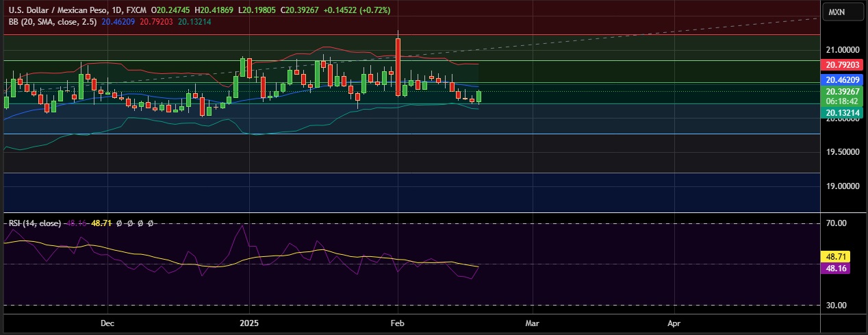Click the yellow 48.71 value in the RSI legend
This screenshot has width=868, height=335.
tap(101, 223)
